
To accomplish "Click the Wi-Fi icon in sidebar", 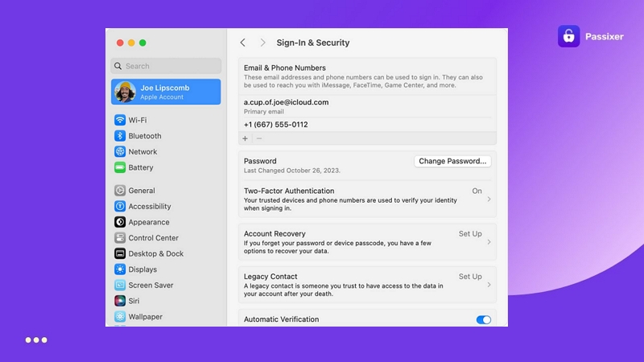I will pos(120,120).
